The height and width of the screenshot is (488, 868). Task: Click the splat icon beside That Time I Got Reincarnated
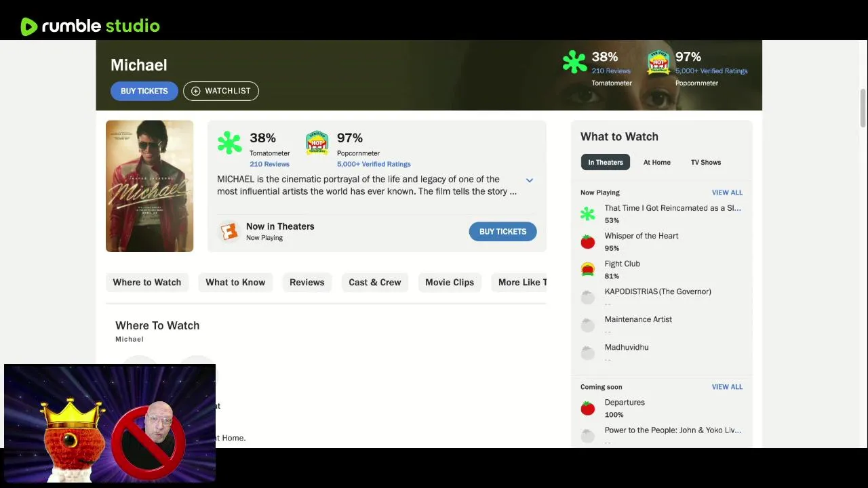click(587, 214)
